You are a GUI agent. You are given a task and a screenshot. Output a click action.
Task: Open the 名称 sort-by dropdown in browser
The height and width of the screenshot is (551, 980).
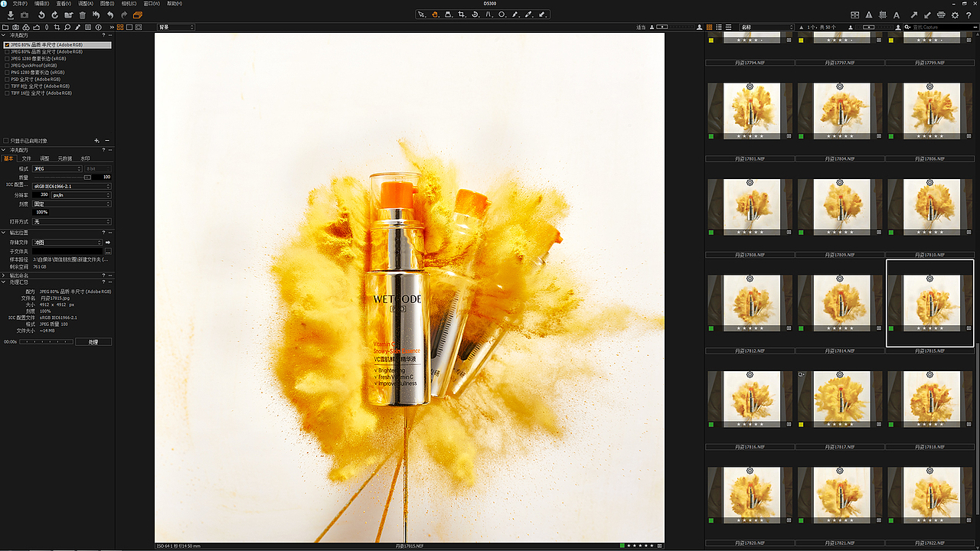pos(768,27)
